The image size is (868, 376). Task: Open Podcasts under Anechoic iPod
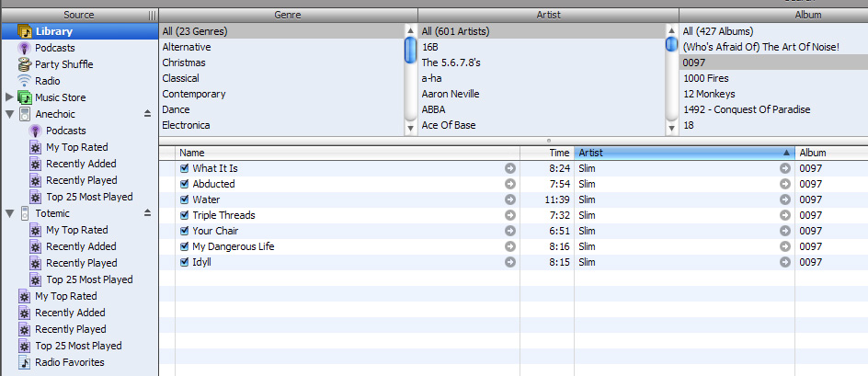click(66, 131)
